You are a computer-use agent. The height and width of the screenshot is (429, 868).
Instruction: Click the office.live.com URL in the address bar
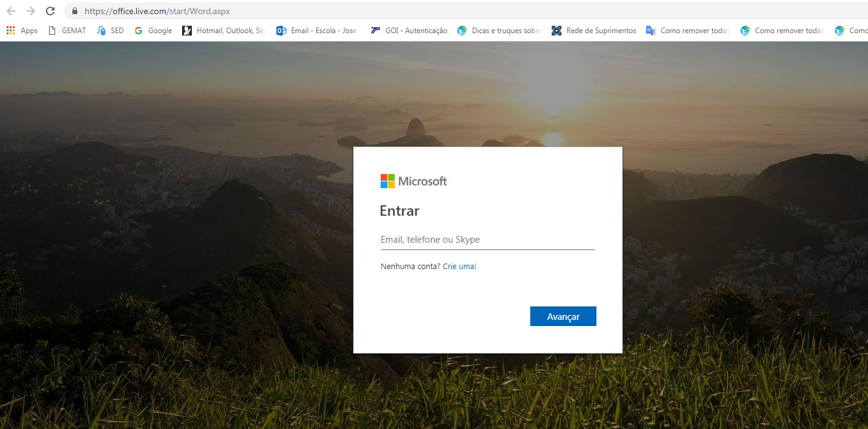coord(158,11)
